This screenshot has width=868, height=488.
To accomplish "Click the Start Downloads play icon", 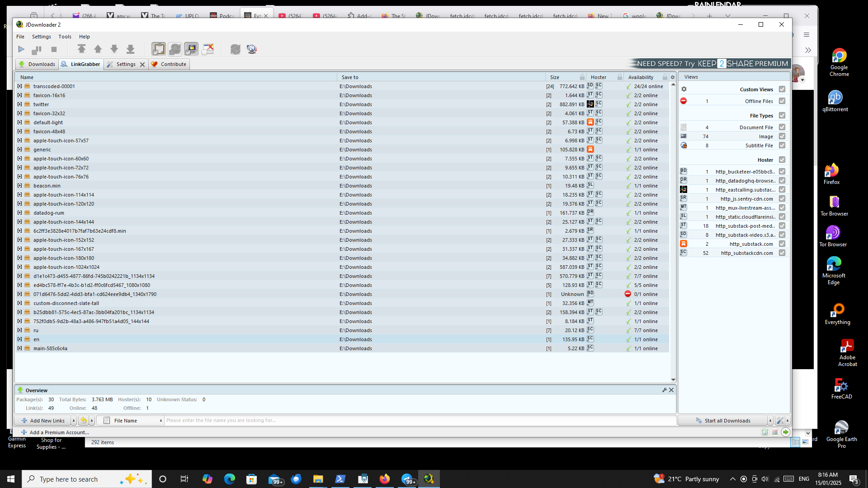I will coord(21,49).
